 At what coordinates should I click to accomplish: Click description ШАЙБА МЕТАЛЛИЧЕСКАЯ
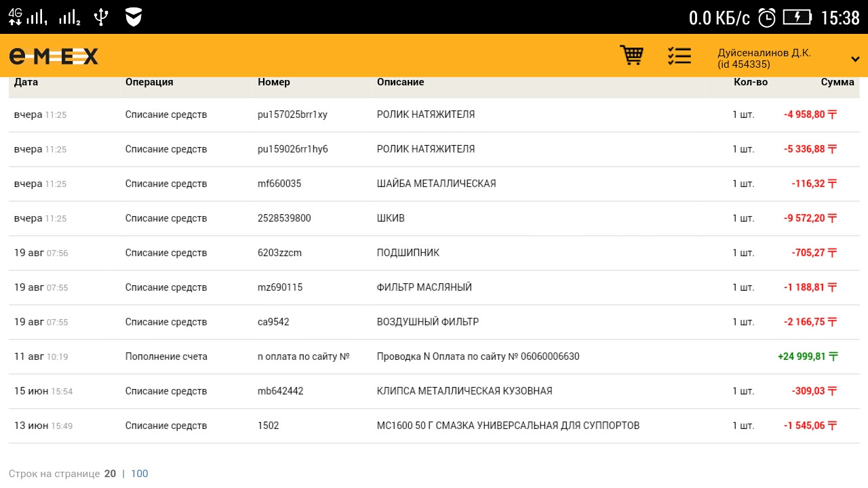point(436,184)
